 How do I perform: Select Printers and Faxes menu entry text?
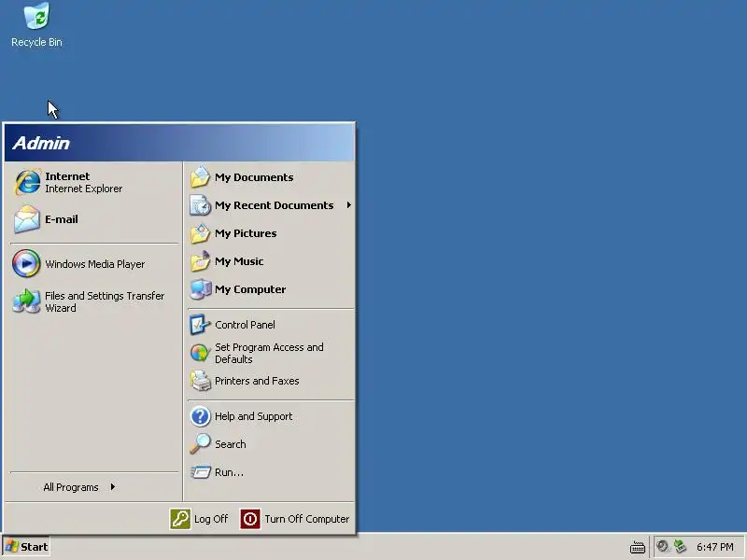[257, 381]
